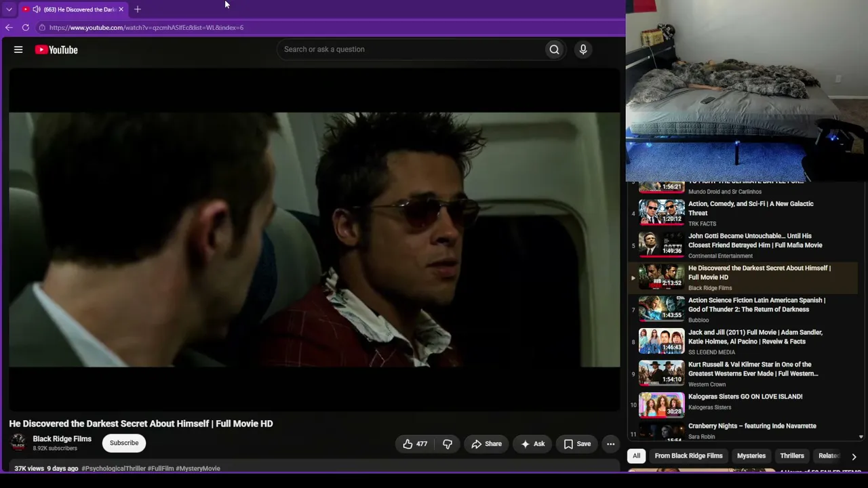Play "Action, Comedy, and Sci-Fi | A New Galactic Threat"
Screen dimensions: 868x488
click(751, 208)
